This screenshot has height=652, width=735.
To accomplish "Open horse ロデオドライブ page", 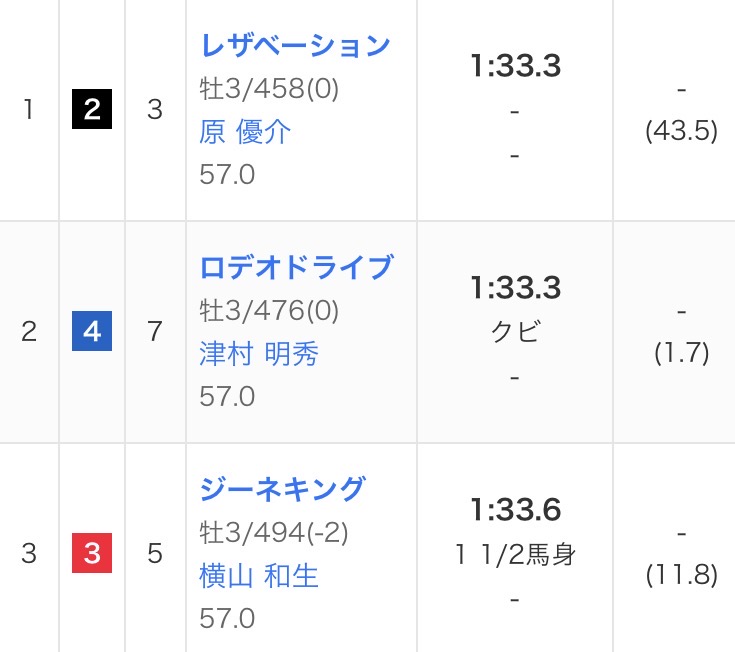I will click(296, 268).
